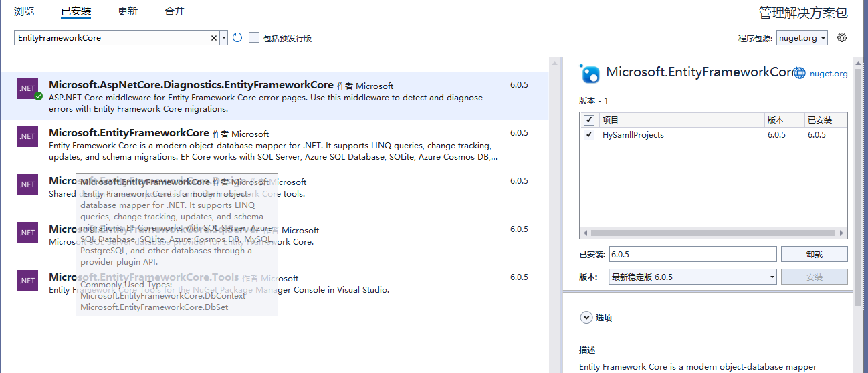Toggle the 包括预发行版 checkbox
This screenshot has width=868, height=373.
(x=254, y=38)
